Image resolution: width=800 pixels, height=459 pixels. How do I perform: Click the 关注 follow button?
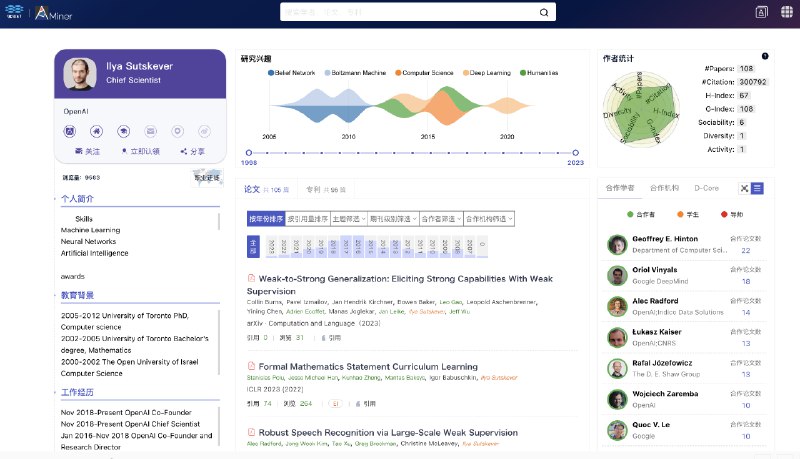coord(87,151)
